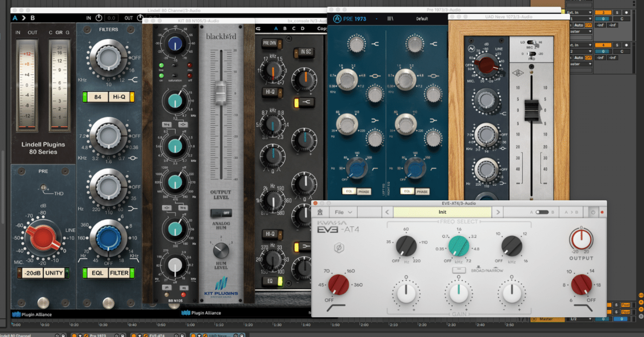Viewport: 644px width, 337px height.
Task: Click the EQL button in Lindell 80
Action: point(98,273)
